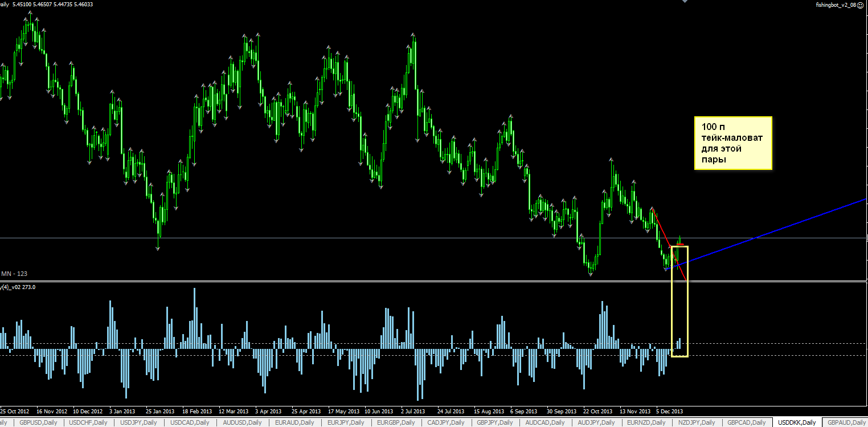Switch to the GBPCAD,Daily chart tab
Viewport: 868px width, 427px height.
click(747, 422)
